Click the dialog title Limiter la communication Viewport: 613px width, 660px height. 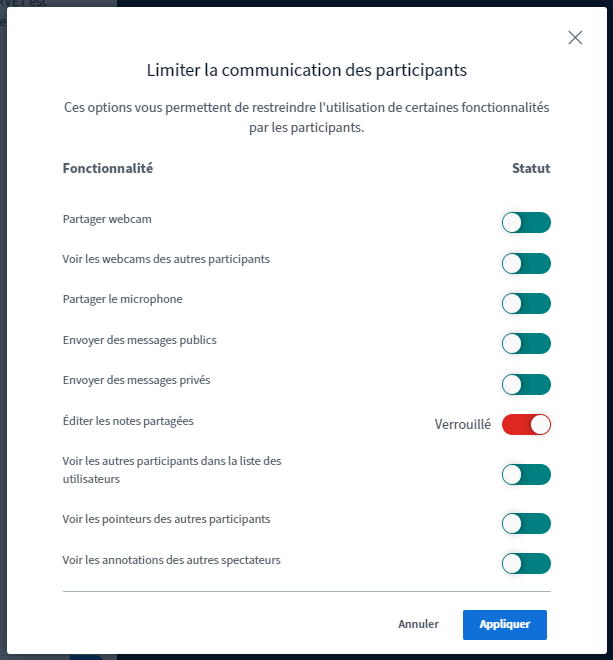[x=306, y=71]
